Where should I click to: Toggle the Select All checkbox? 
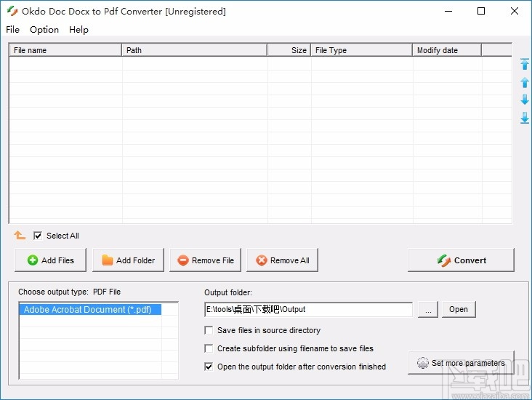point(38,236)
